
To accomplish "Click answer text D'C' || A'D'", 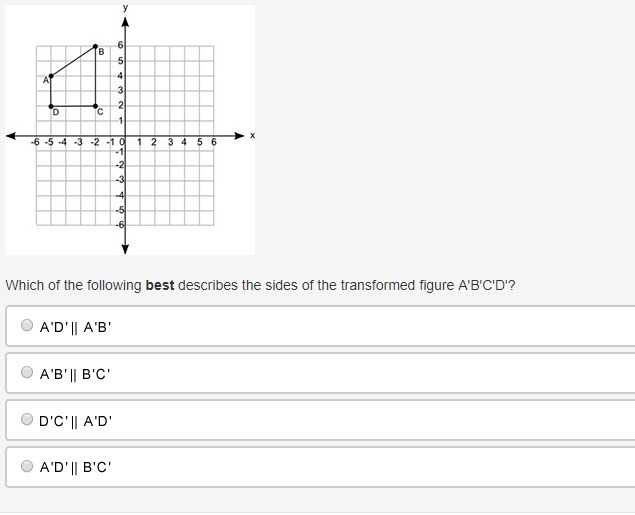I will 75,421.
